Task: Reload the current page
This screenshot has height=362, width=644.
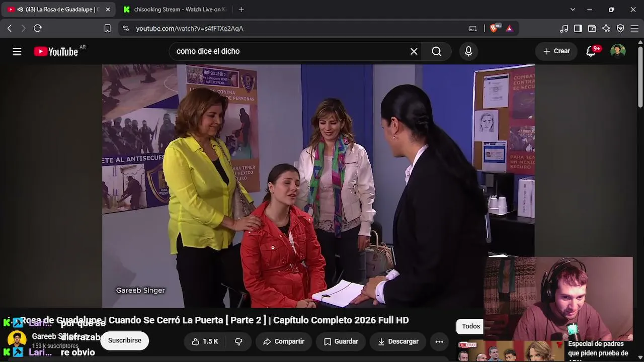Action: (x=38, y=28)
